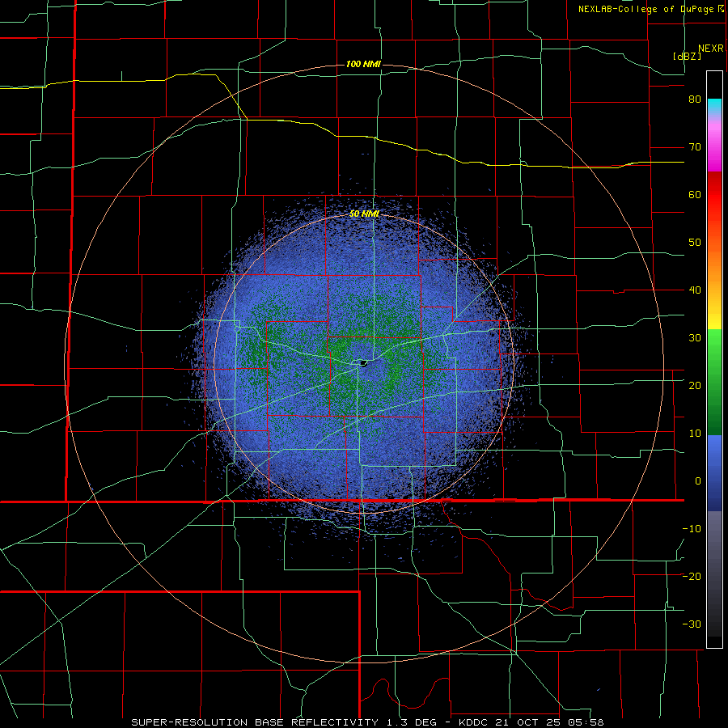Click the blue band of the colorbar

[714, 473]
